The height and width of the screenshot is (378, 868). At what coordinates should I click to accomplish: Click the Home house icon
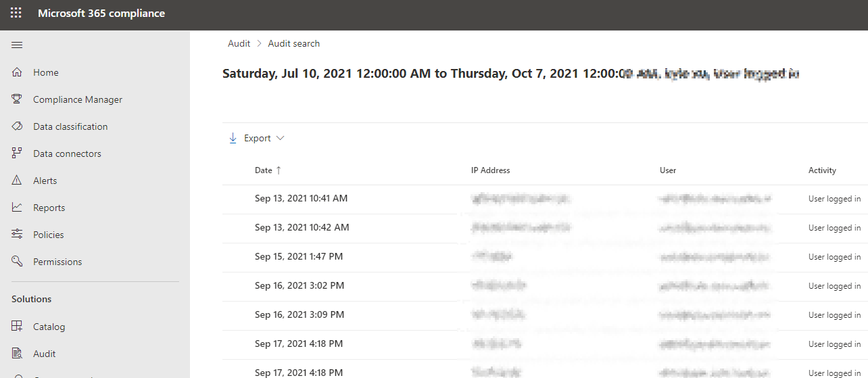tap(17, 72)
